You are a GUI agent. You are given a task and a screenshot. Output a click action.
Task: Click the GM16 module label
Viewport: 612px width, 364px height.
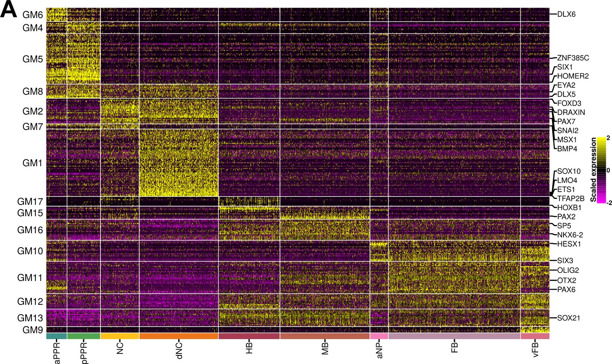click(30, 230)
